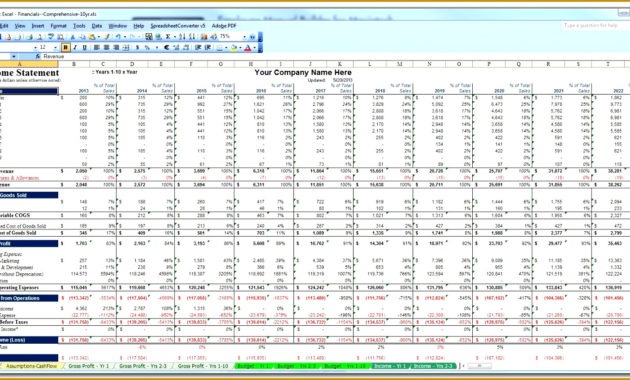This screenshot has width=630, height=380.
Task: Open Font Color dropdown arrow
Action: click(254, 47)
